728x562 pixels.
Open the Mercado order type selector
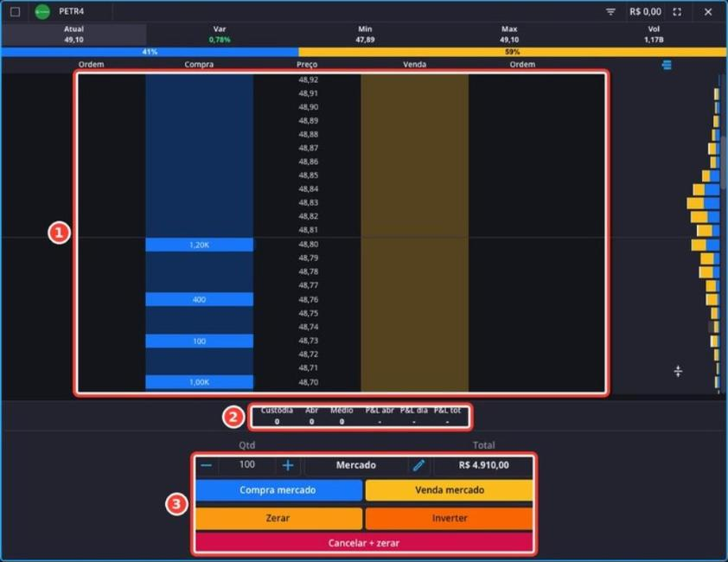pos(355,465)
